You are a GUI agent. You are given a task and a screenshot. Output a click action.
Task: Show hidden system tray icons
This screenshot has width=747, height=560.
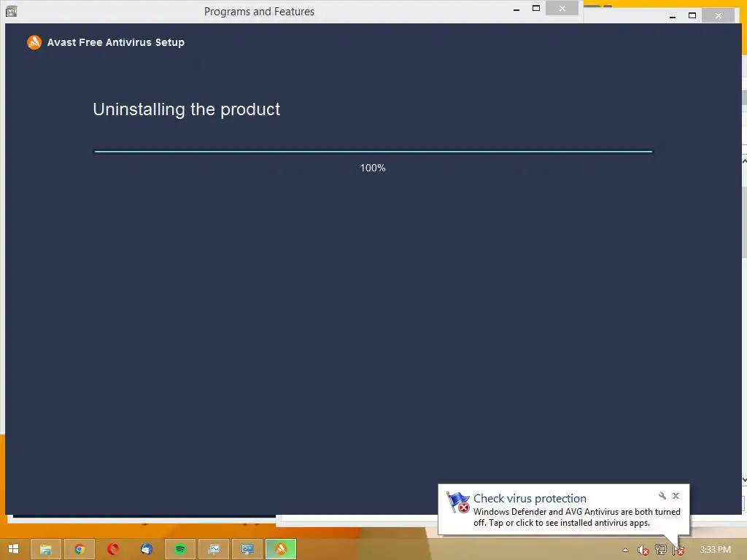pyautogui.click(x=625, y=550)
